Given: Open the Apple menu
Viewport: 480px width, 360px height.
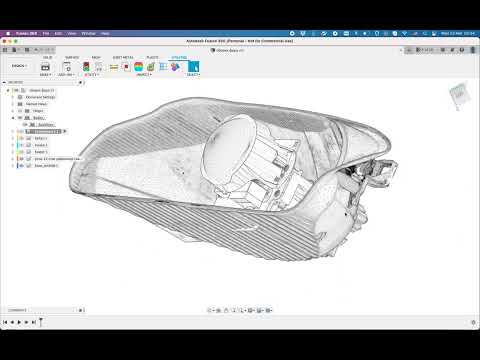Looking at the screenshot, I should point(8,33).
